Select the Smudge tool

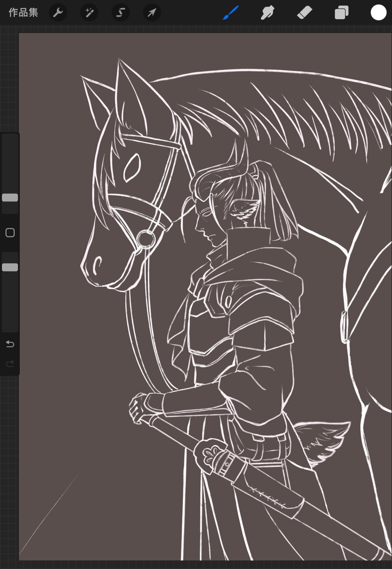click(267, 13)
